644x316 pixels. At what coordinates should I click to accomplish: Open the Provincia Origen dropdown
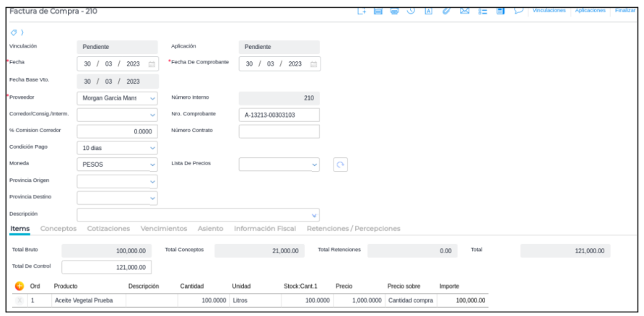[153, 181]
